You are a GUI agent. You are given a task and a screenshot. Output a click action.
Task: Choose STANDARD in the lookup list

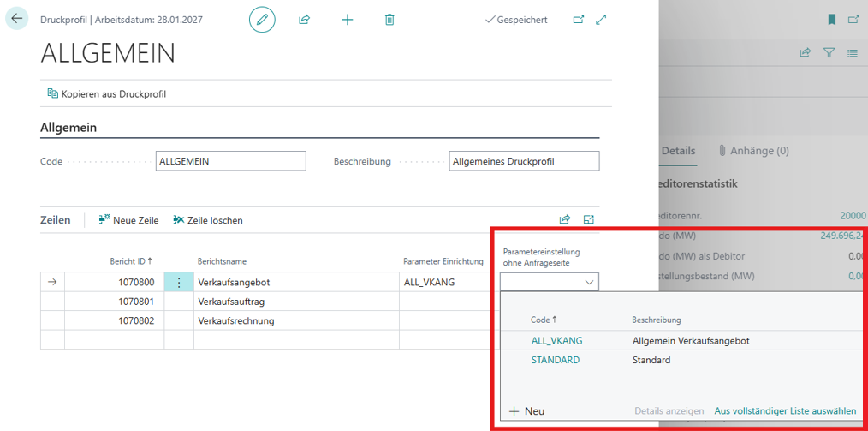pos(555,360)
